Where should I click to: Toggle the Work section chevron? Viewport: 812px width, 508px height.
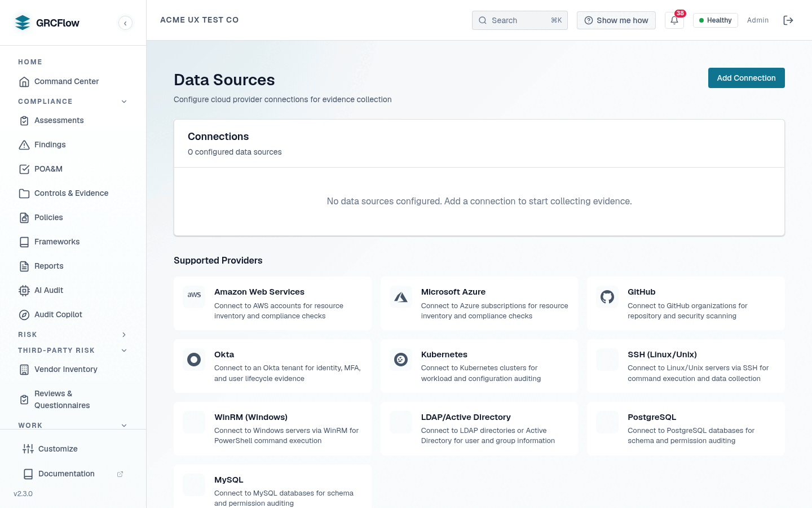click(x=124, y=426)
